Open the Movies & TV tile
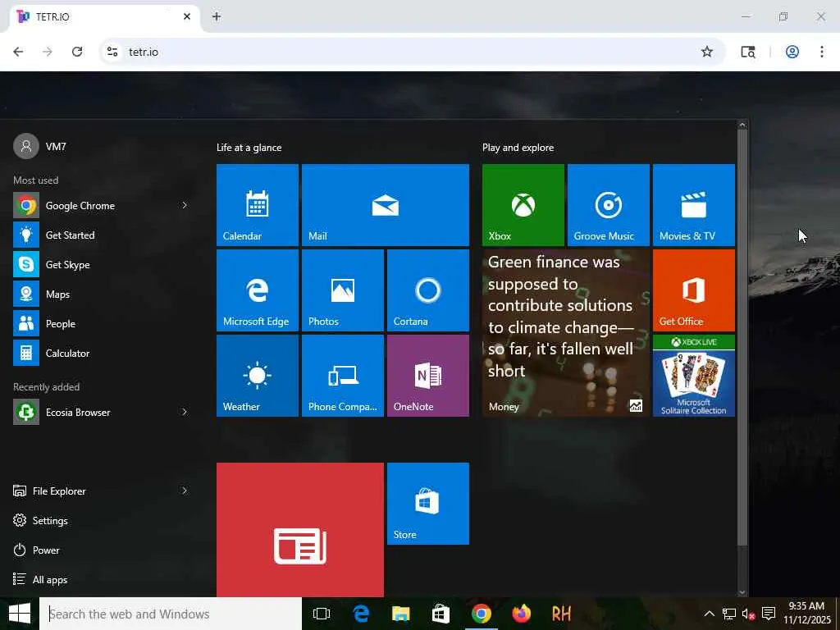This screenshot has width=840, height=630. pyautogui.click(x=694, y=204)
